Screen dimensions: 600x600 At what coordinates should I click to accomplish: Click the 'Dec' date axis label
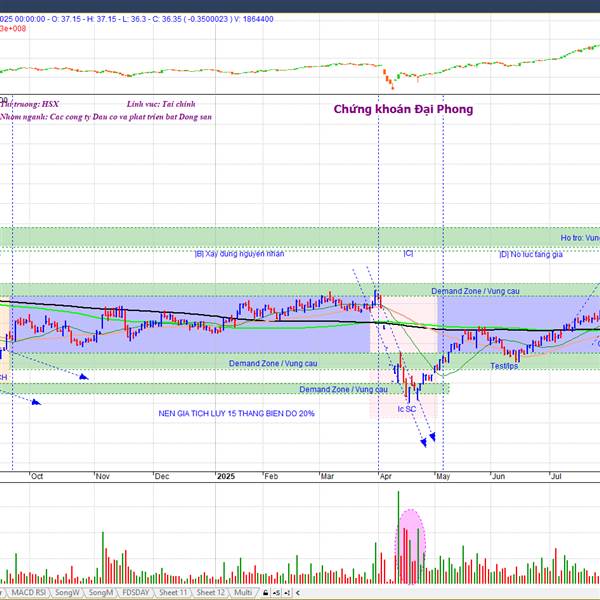162,476
